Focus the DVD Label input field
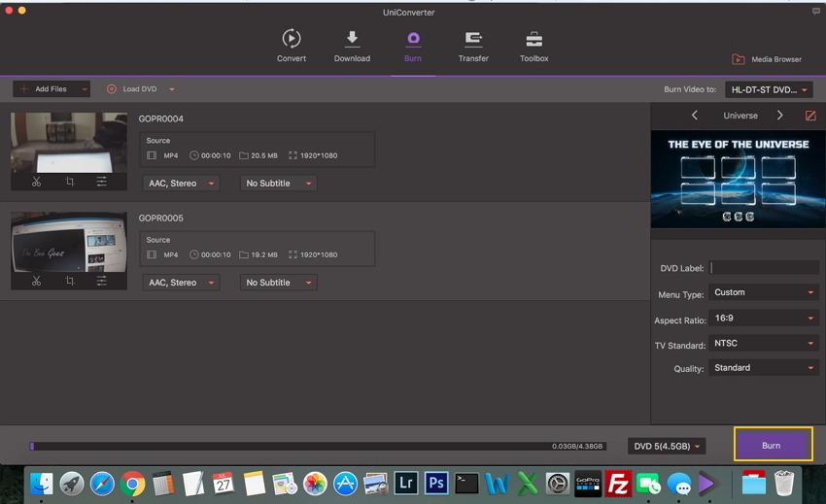 click(x=765, y=267)
